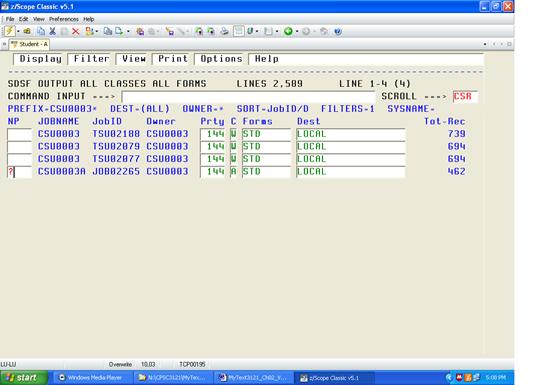Click JobID TSU02188
Image resolution: width=538 pixels, height=385 pixels.
click(x=116, y=134)
